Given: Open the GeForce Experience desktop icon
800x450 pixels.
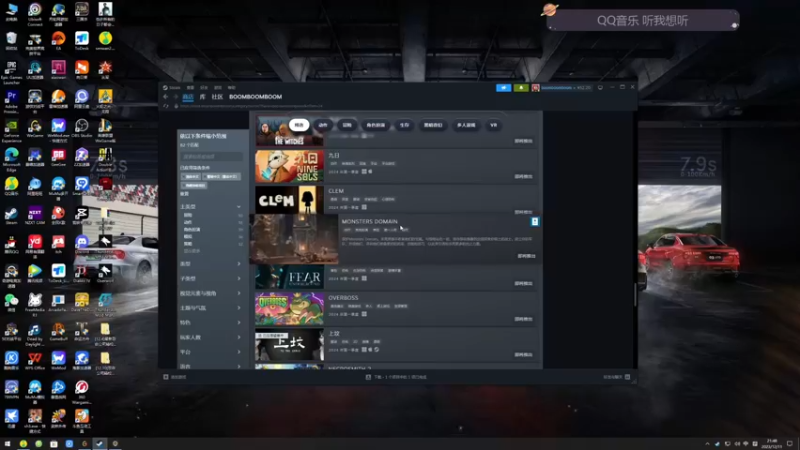Looking at the screenshot, I should (x=11, y=131).
